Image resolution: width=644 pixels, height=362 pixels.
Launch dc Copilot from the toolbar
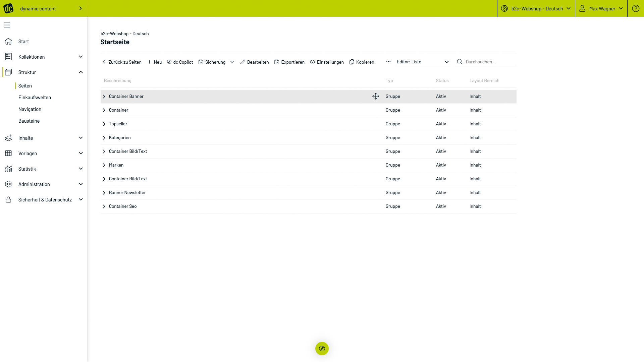(x=180, y=62)
